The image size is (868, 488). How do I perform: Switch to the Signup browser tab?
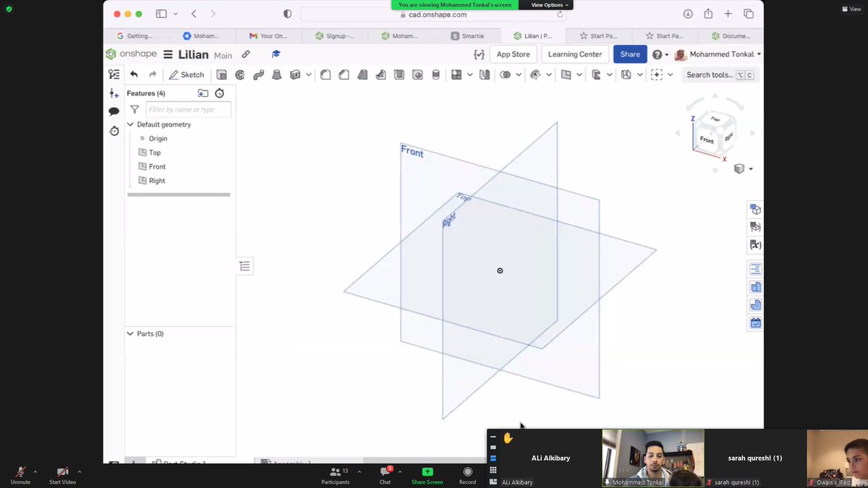[x=335, y=36]
